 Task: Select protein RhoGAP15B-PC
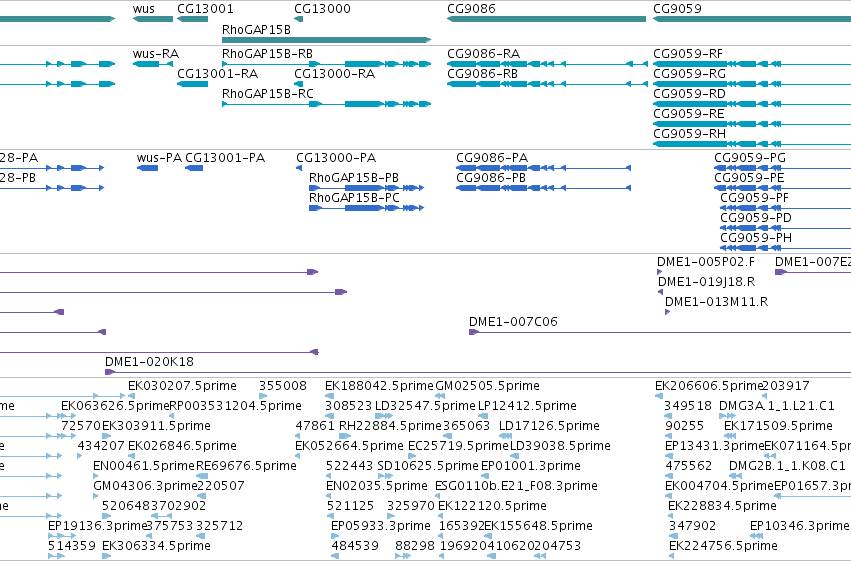(x=354, y=198)
